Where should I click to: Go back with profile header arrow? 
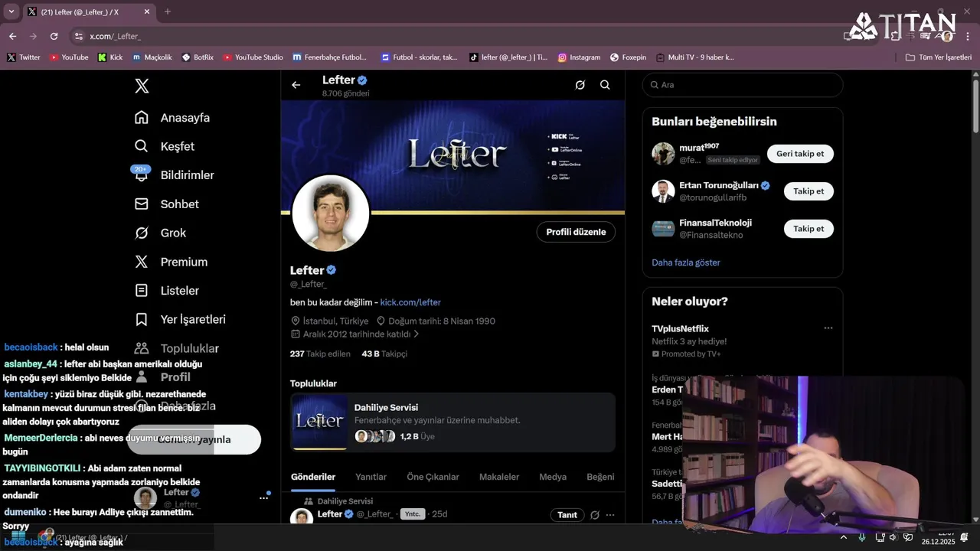point(296,85)
